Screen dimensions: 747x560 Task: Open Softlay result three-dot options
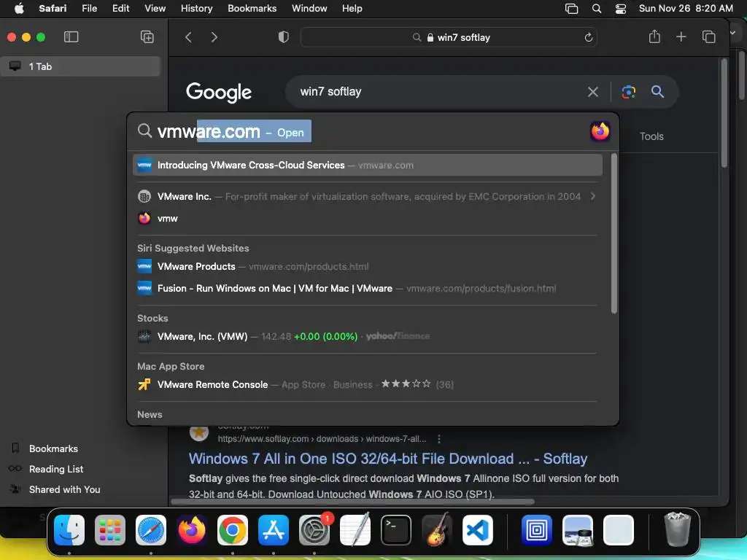point(438,438)
